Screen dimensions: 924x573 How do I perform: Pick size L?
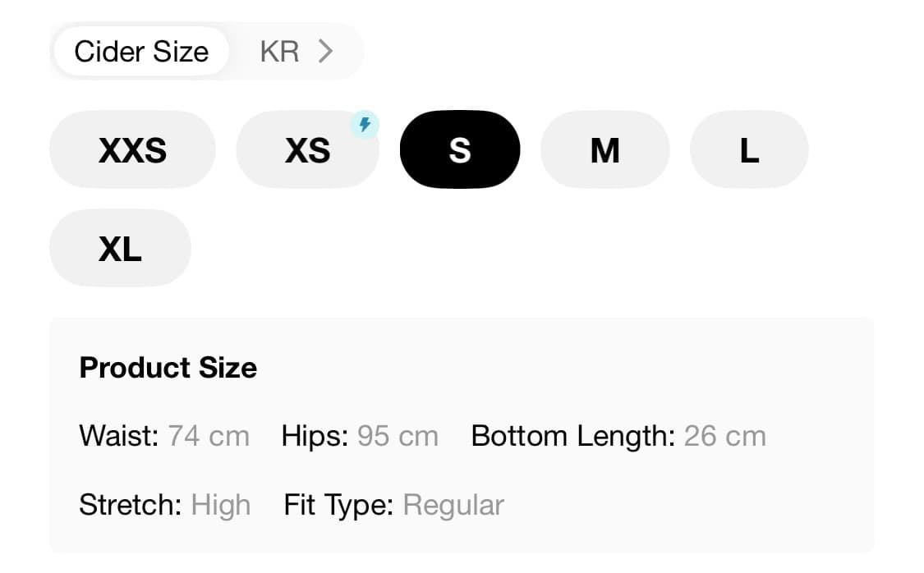click(x=749, y=150)
